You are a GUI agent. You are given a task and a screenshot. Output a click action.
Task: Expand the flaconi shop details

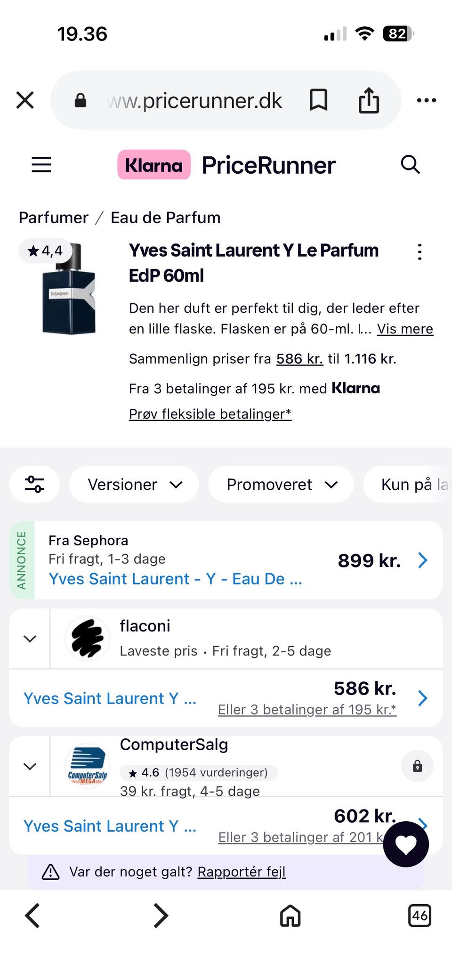(x=30, y=639)
